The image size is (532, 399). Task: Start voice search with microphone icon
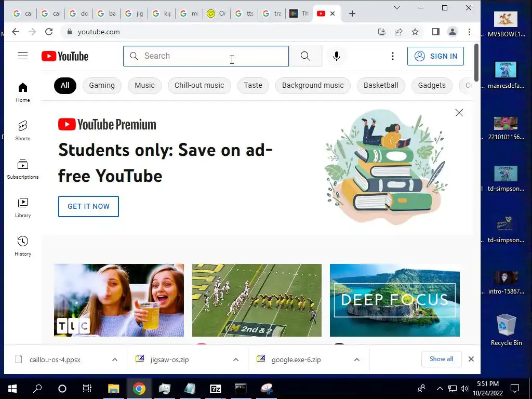coord(337,56)
